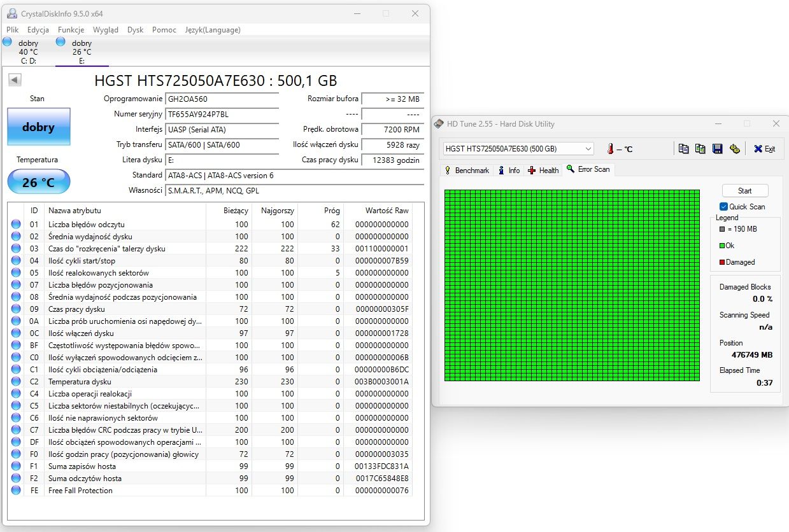789x532 pixels.
Task: Switch to the Benchmark tab
Action: click(x=467, y=171)
